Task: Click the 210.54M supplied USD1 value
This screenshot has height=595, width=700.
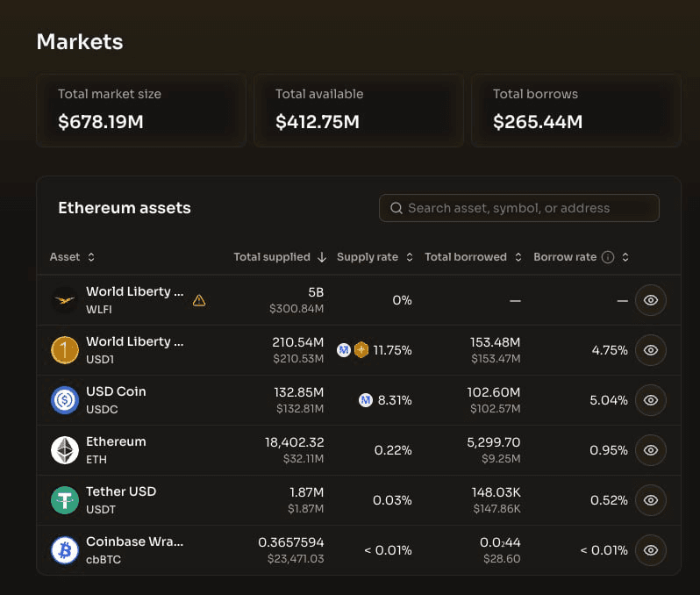Action: [x=298, y=342]
